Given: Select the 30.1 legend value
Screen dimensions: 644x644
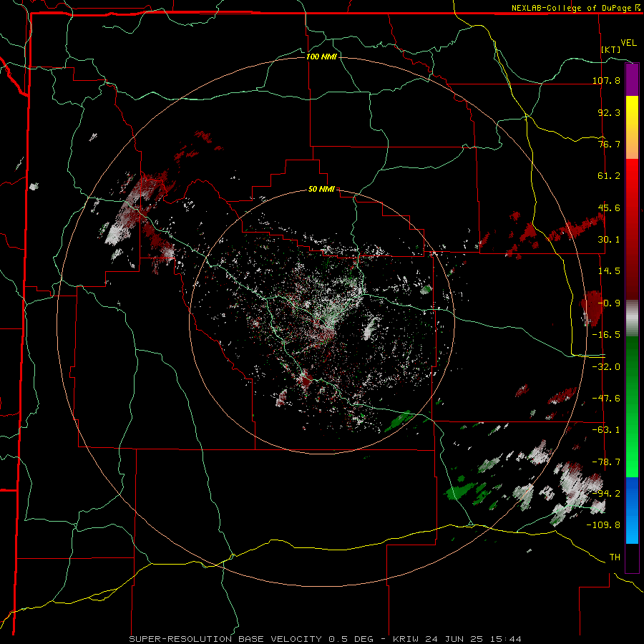Looking at the screenshot, I should coord(609,240).
